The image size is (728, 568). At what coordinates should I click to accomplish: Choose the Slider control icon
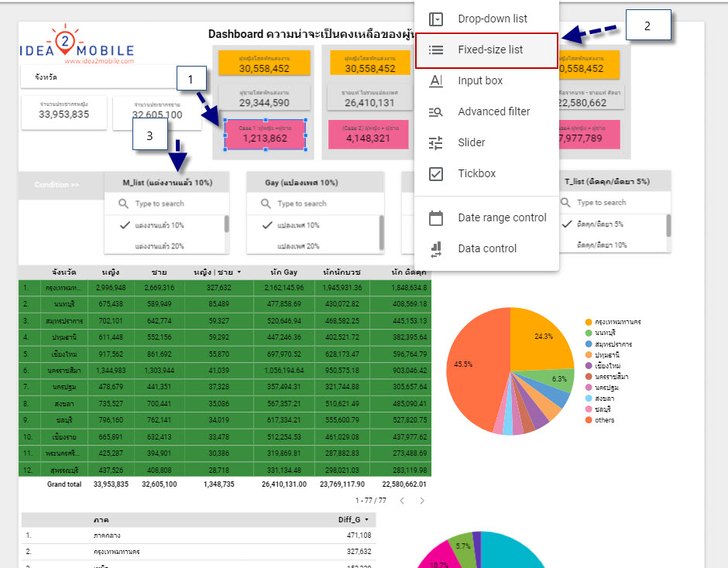click(x=435, y=143)
